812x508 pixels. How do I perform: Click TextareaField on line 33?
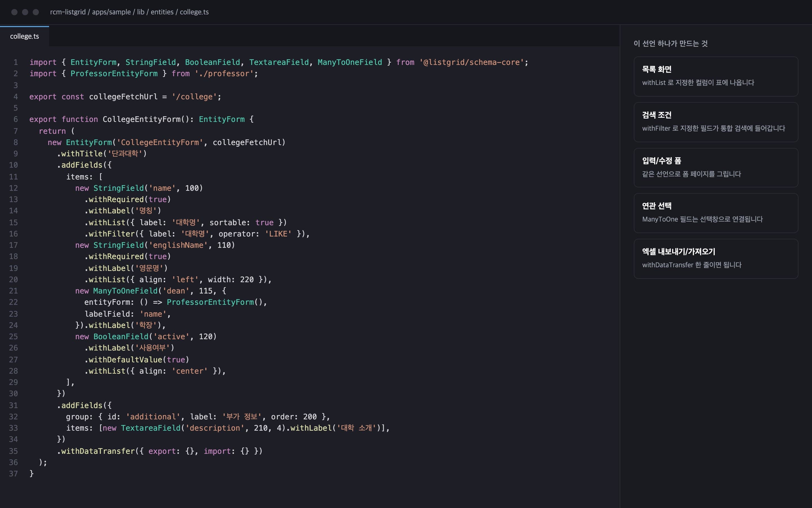point(151,428)
